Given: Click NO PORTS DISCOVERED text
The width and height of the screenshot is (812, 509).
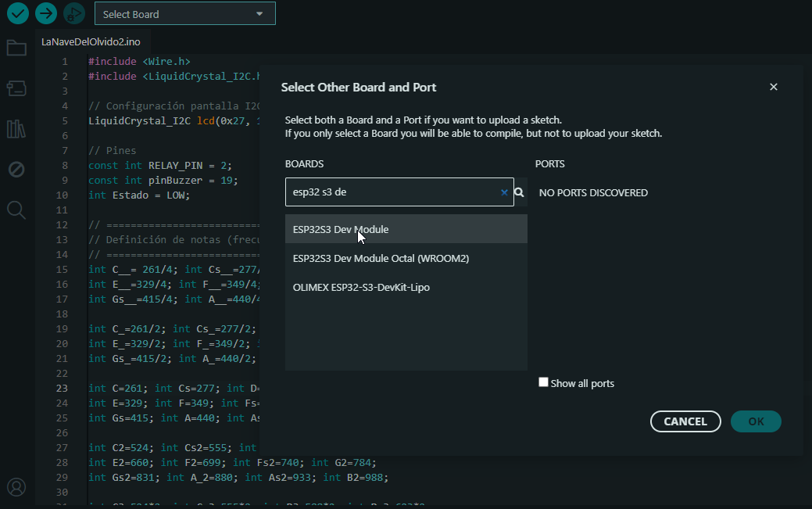Looking at the screenshot, I should (x=593, y=193).
